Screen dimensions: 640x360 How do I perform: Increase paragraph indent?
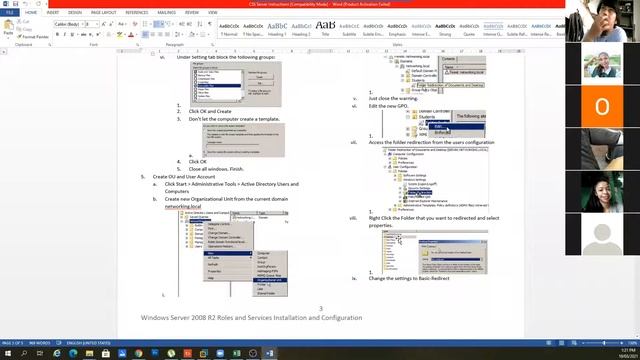pyautogui.click(x=189, y=24)
